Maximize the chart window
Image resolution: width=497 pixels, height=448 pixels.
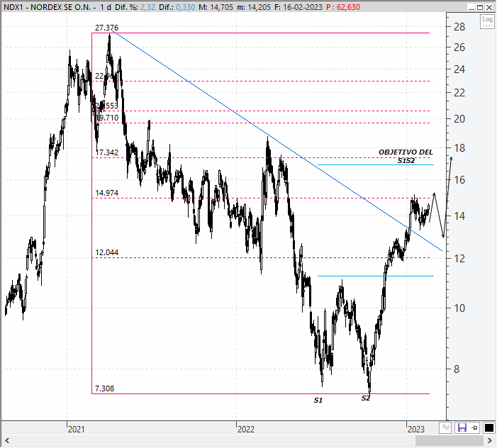tap(480, 7)
